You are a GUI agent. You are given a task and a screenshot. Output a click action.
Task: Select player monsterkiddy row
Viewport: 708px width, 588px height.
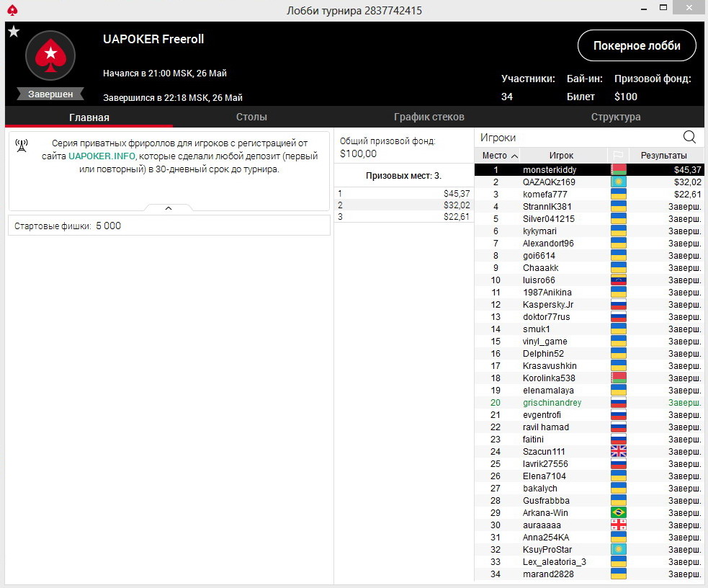click(x=588, y=170)
